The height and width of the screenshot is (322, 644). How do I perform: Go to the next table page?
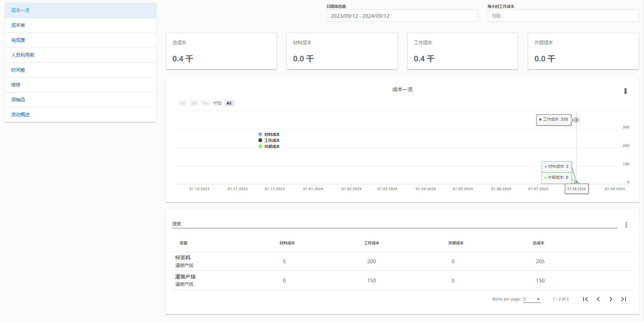click(x=611, y=299)
